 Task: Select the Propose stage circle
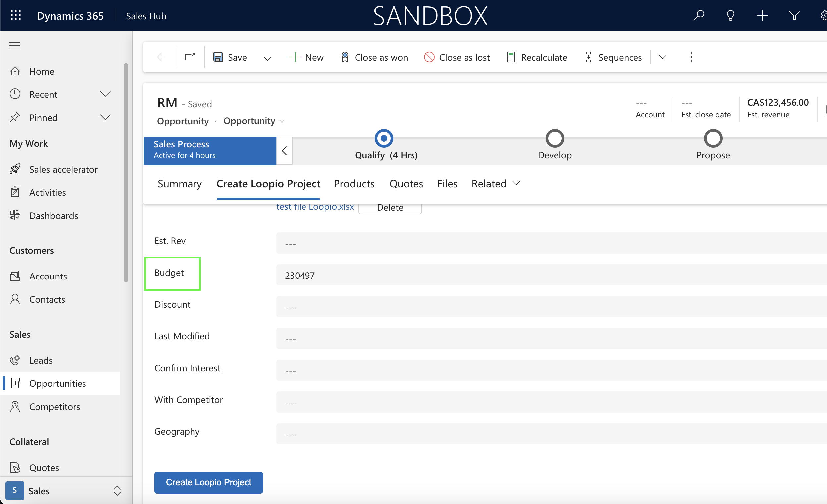click(713, 138)
